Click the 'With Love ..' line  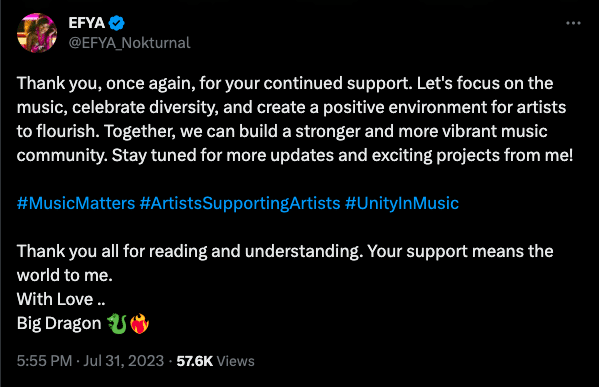point(61,299)
